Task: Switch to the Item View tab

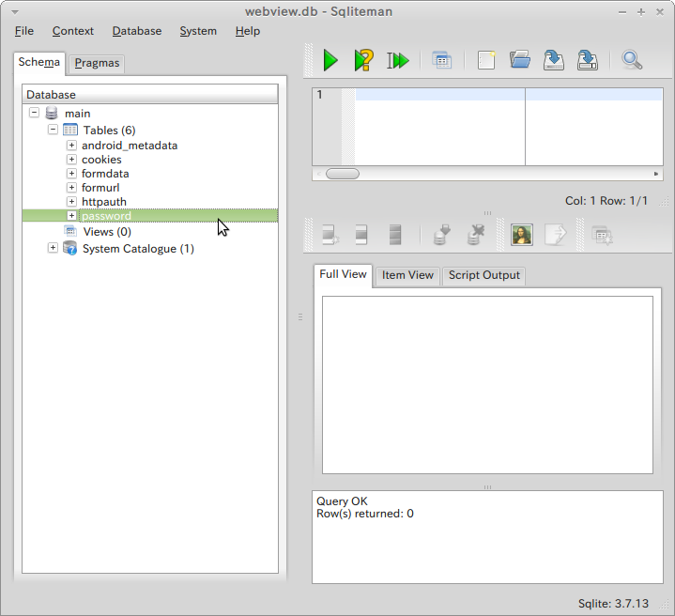Action: click(x=407, y=275)
